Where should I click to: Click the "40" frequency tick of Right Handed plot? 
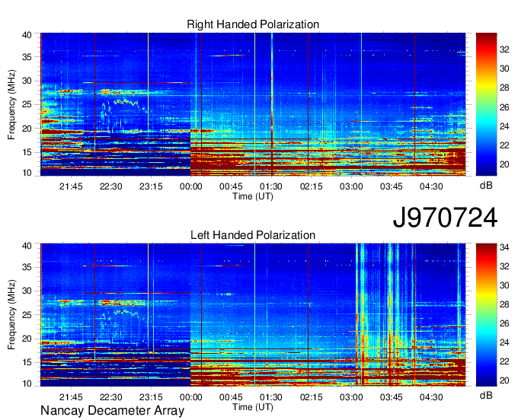27,35
